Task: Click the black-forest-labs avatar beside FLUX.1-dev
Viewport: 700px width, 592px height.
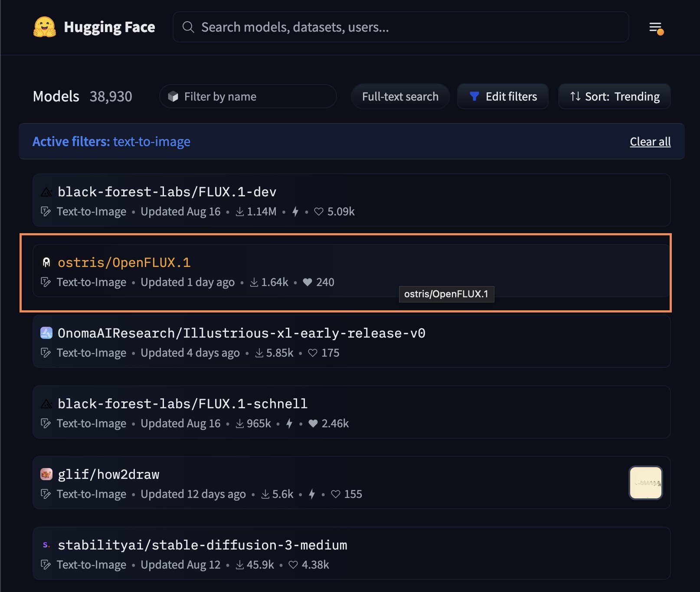Action: click(46, 192)
